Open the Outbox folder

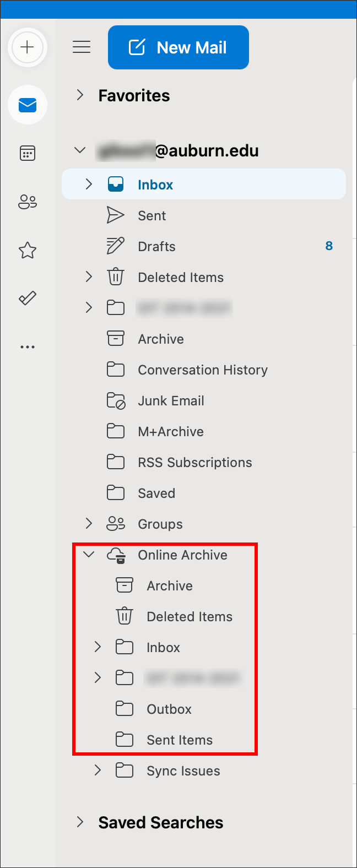(169, 709)
